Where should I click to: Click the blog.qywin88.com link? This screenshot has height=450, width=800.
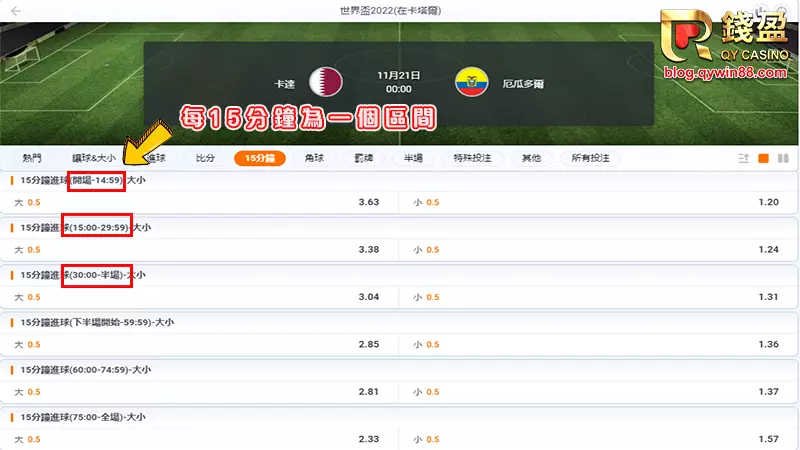click(723, 73)
